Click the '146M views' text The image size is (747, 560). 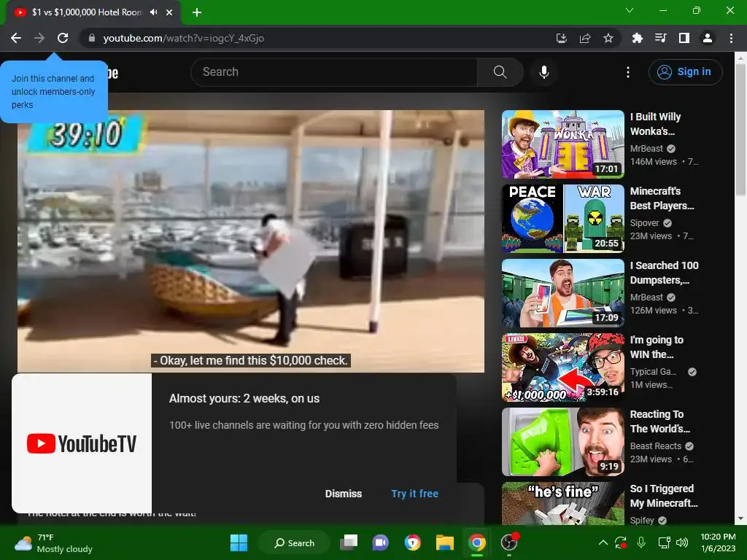click(653, 161)
